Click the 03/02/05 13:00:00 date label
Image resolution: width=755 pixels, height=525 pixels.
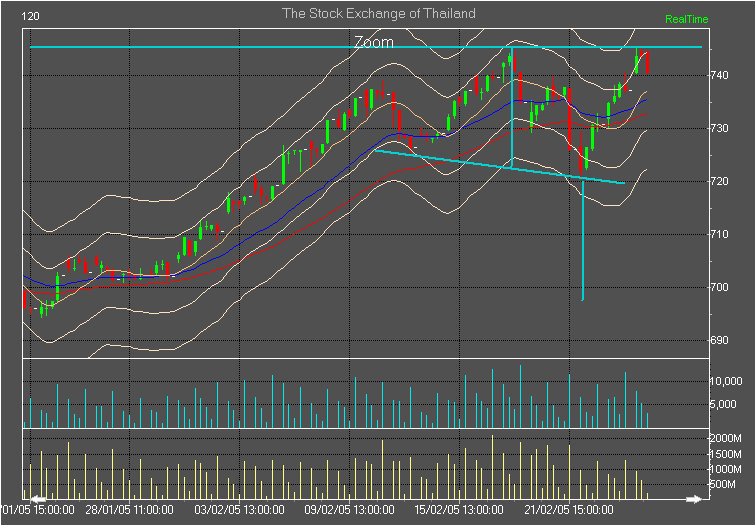tap(239, 510)
